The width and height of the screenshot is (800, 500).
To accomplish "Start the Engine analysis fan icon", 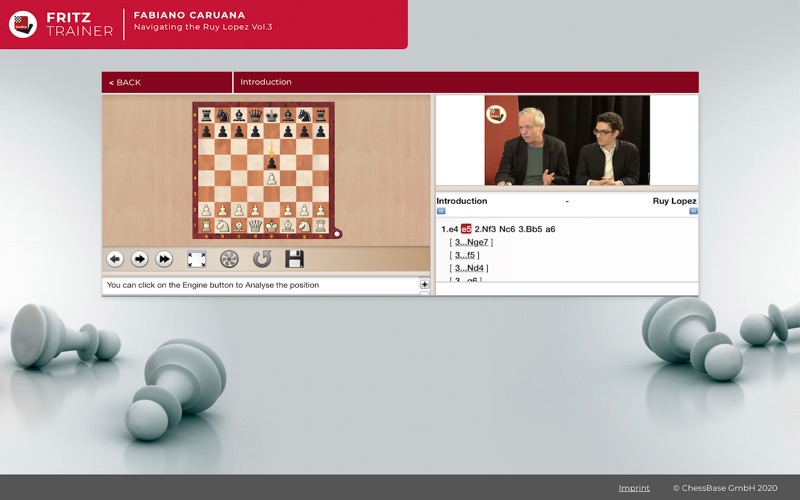I will coord(229,259).
